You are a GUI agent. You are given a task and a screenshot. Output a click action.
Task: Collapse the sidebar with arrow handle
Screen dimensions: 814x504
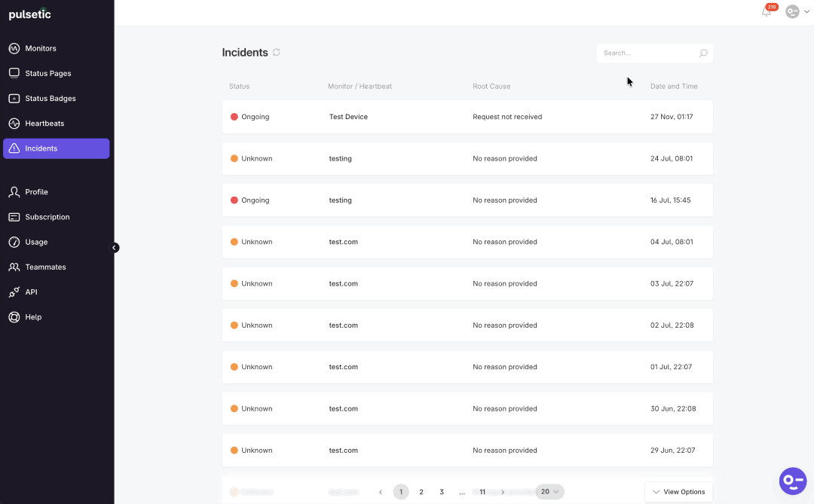[115, 248]
